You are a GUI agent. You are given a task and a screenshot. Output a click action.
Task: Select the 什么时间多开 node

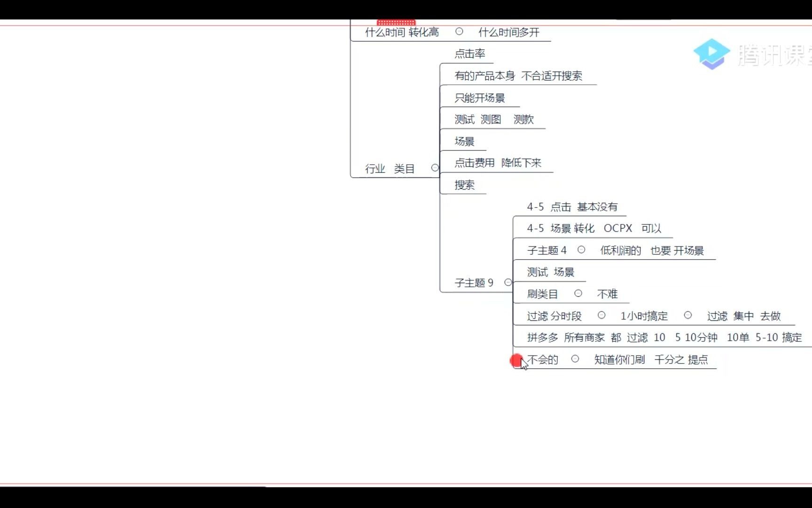(x=509, y=32)
